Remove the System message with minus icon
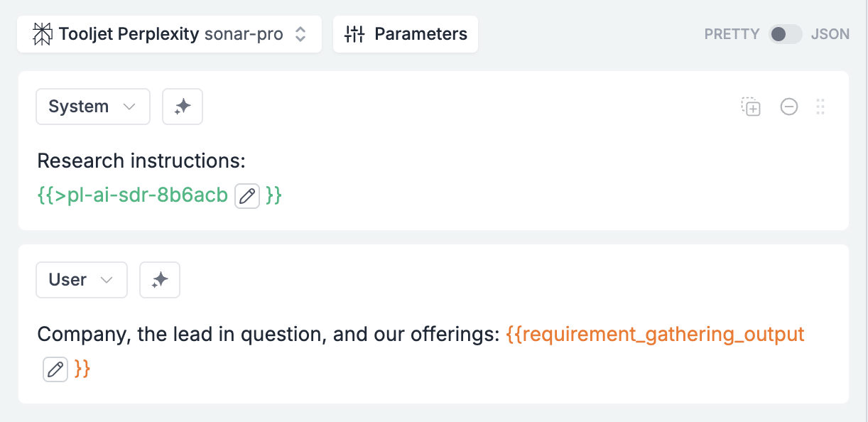Viewport: 868px width, 422px height. [x=788, y=107]
